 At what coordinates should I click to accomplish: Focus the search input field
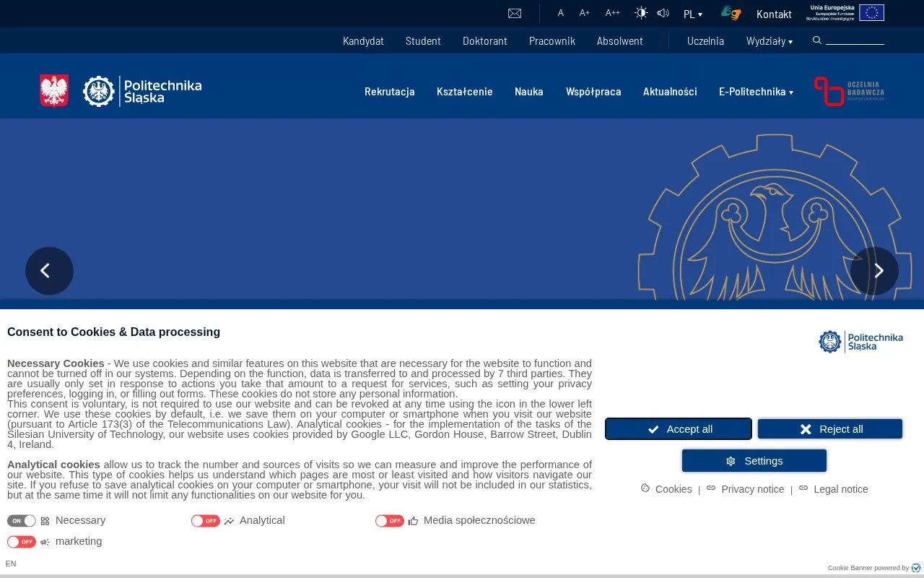855,40
